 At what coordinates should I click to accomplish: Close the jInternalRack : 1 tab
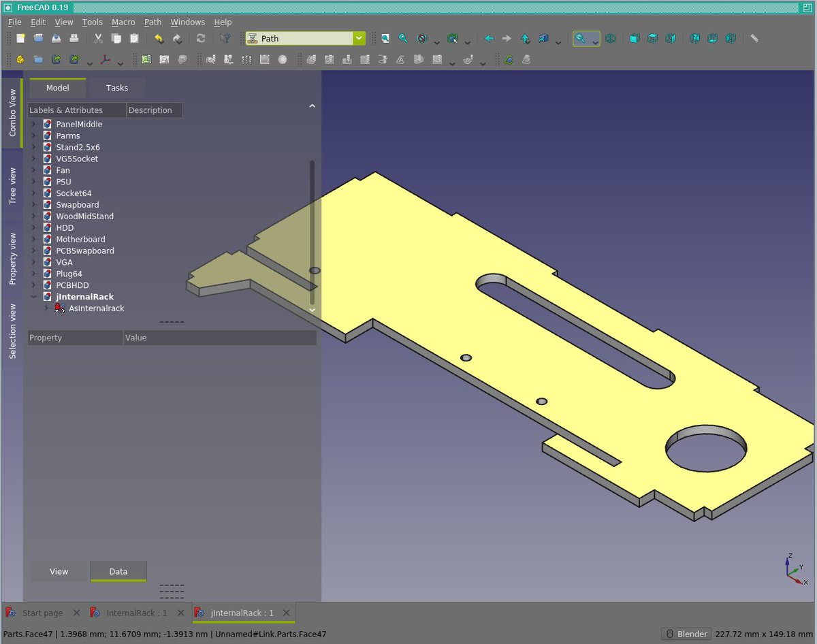pos(287,613)
